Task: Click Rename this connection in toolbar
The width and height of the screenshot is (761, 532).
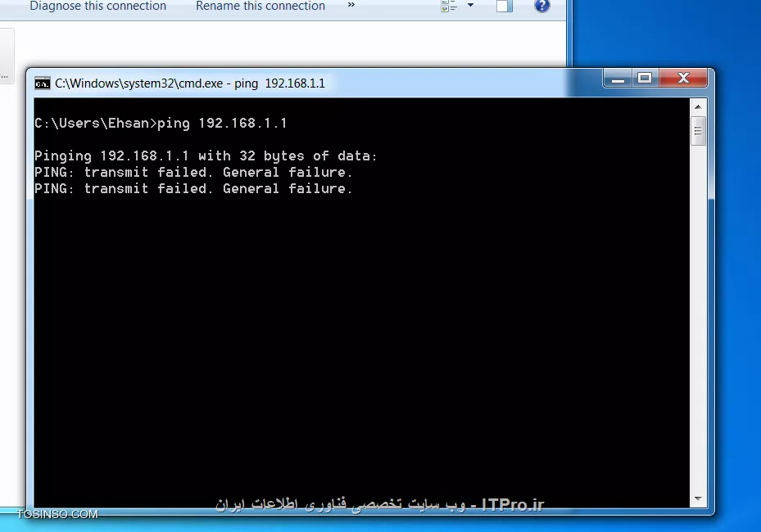Action: 260,6
